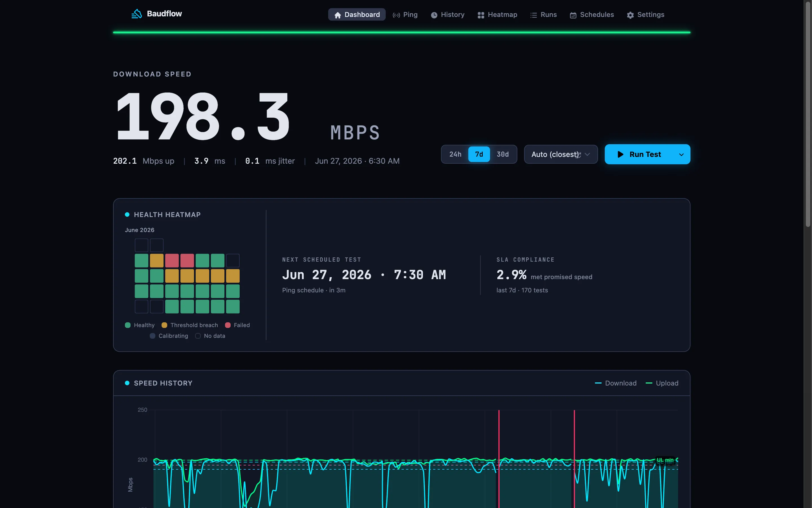The width and height of the screenshot is (812, 508).
Task: Click the 2.9% SLA compliance value
Action: point(511,275)
